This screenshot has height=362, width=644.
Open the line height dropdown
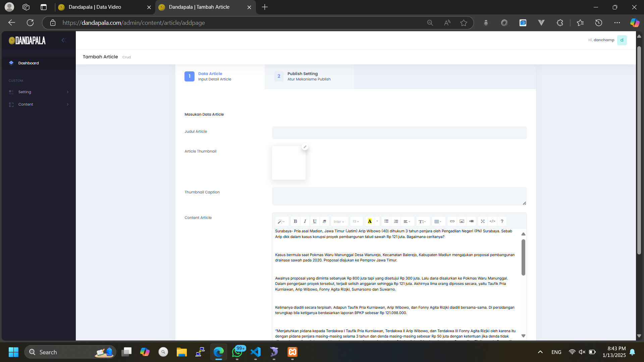pos(423,222)
